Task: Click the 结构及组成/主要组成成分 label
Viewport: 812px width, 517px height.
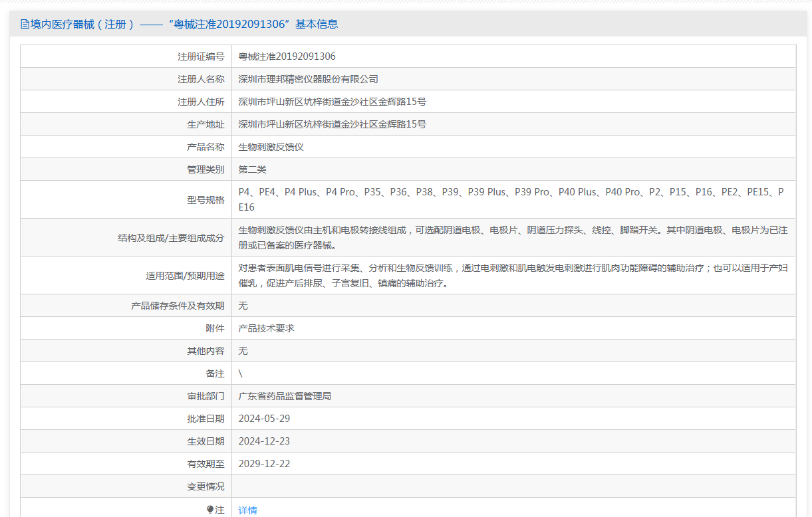Action: 171,237
